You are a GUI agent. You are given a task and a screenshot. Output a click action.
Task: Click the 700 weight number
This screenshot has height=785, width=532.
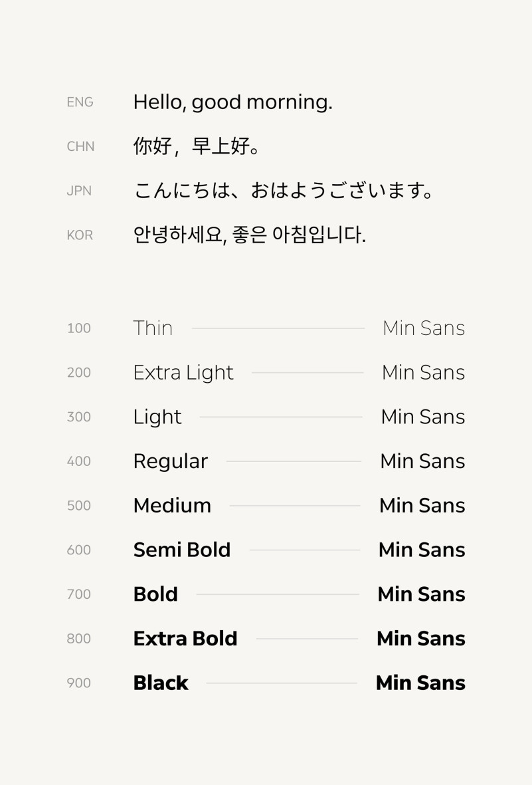(78, 594)
